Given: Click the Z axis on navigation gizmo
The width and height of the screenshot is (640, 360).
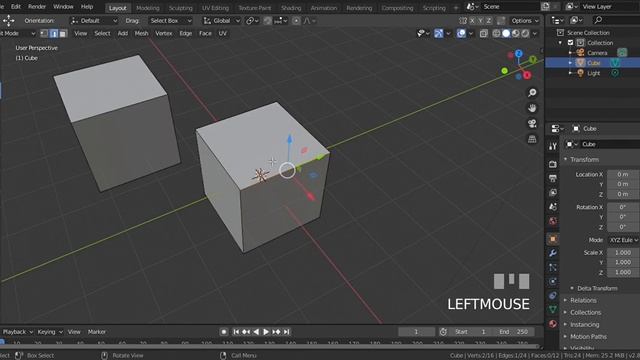Looking at the screenshot, I should (518, 53).
